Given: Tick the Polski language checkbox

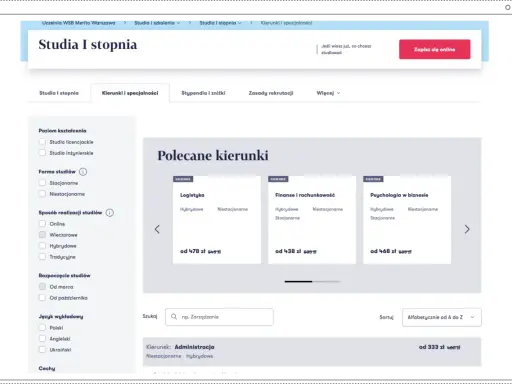Looking at the screenshot, I should (42, 328).
